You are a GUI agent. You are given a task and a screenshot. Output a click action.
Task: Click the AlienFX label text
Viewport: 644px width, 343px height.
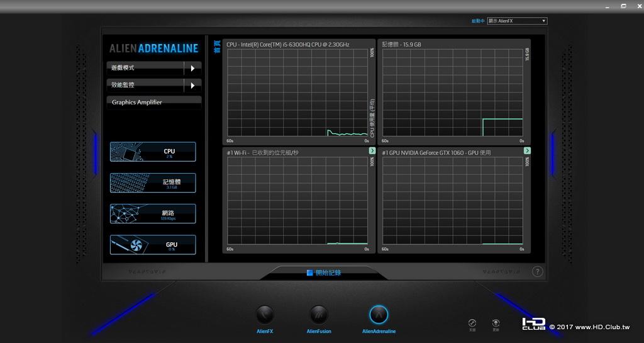(265, 331)
